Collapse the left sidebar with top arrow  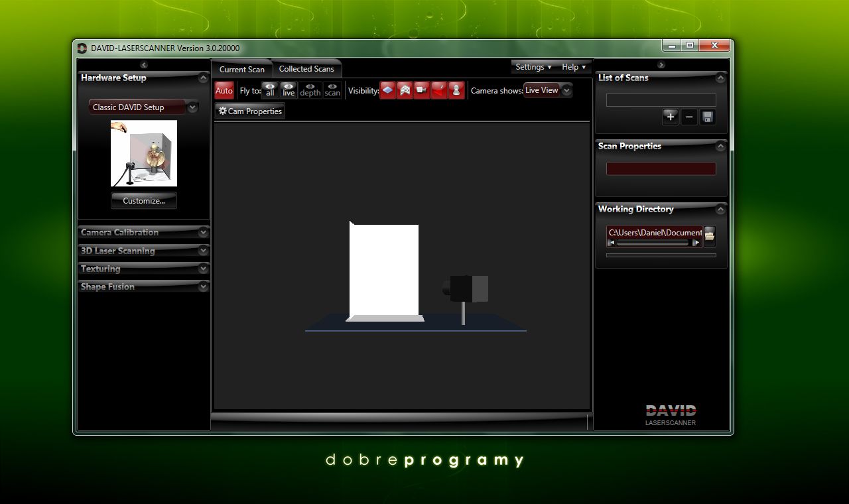tap(144, 65)
